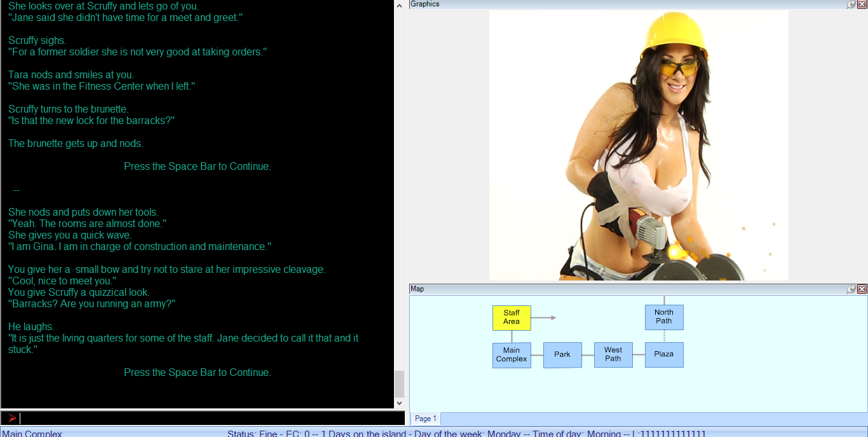
Task: Pin the Graphics panel using its pushpin icon
Action: pyautogui.click(x=851, y=4)
